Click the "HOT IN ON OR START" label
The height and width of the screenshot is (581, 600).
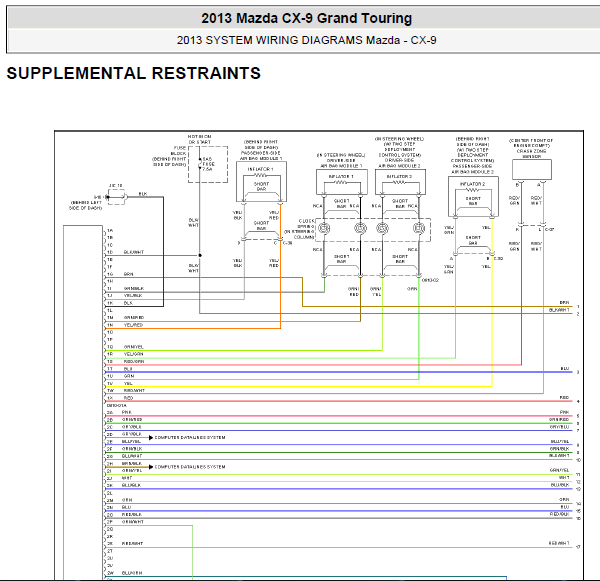pos(199,139)
